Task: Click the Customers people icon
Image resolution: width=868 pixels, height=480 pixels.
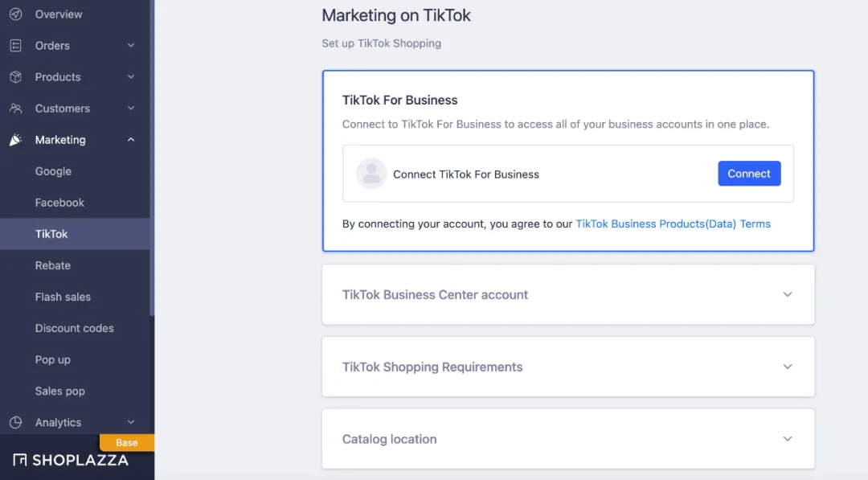Action: tap(15, 109)
